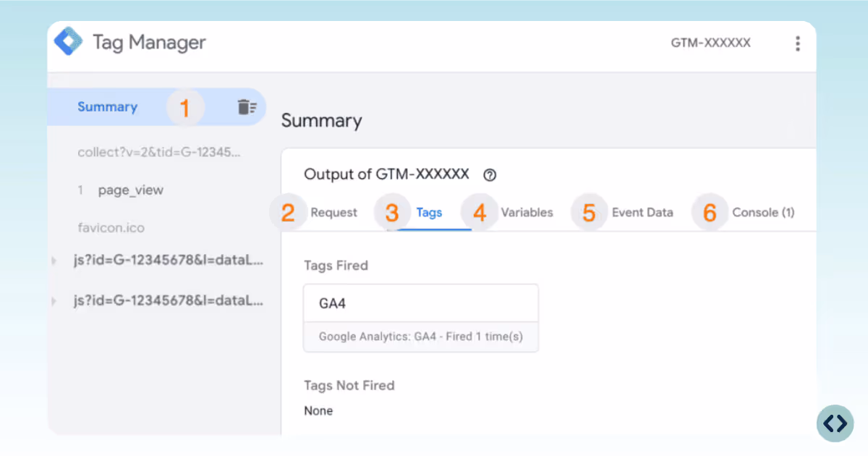
Task: Select Summary in the left sidebar
Action: coord(156,107)
